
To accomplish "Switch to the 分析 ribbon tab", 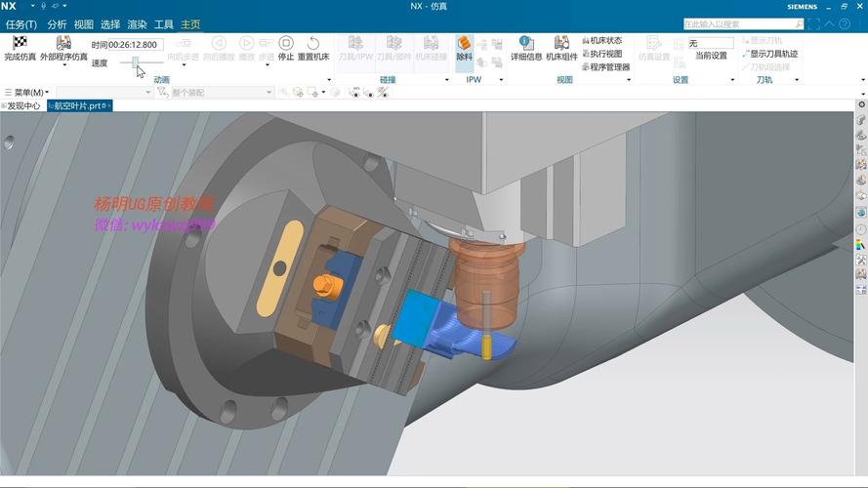I will pos(57,24).
